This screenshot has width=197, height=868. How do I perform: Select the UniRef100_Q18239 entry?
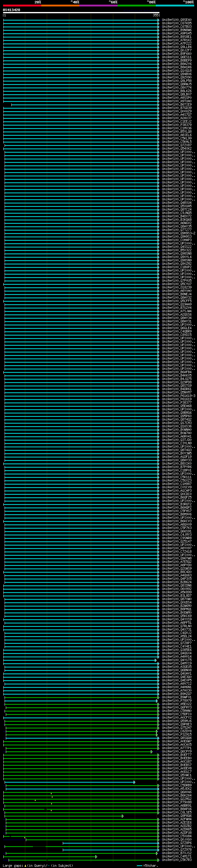(177, 287)
